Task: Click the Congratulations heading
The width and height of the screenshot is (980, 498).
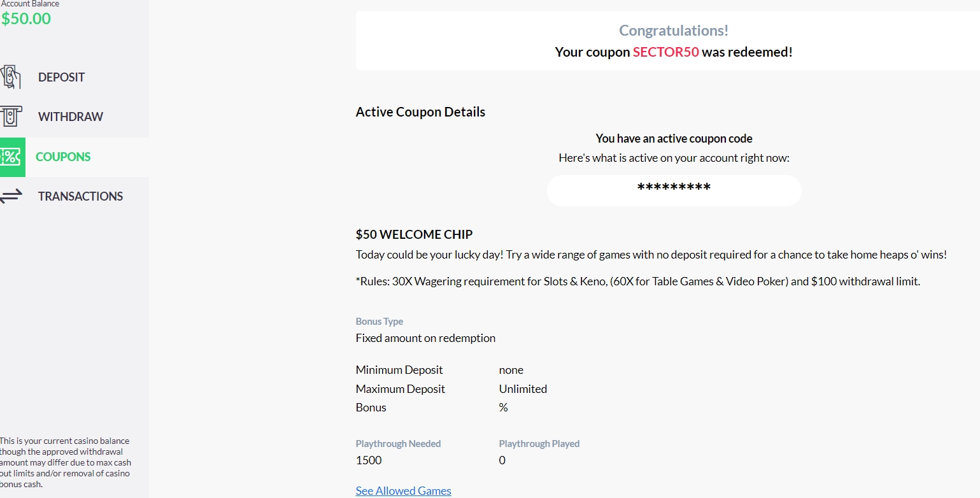Action: click(673, 30)
